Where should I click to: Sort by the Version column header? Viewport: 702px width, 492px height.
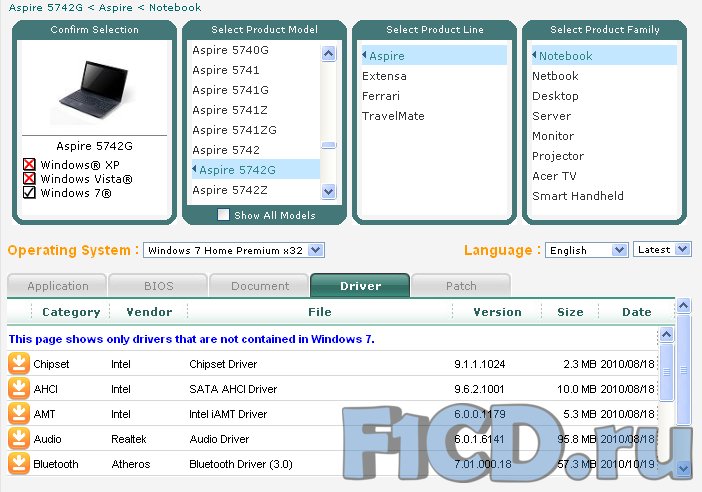[x=497, y=312]
